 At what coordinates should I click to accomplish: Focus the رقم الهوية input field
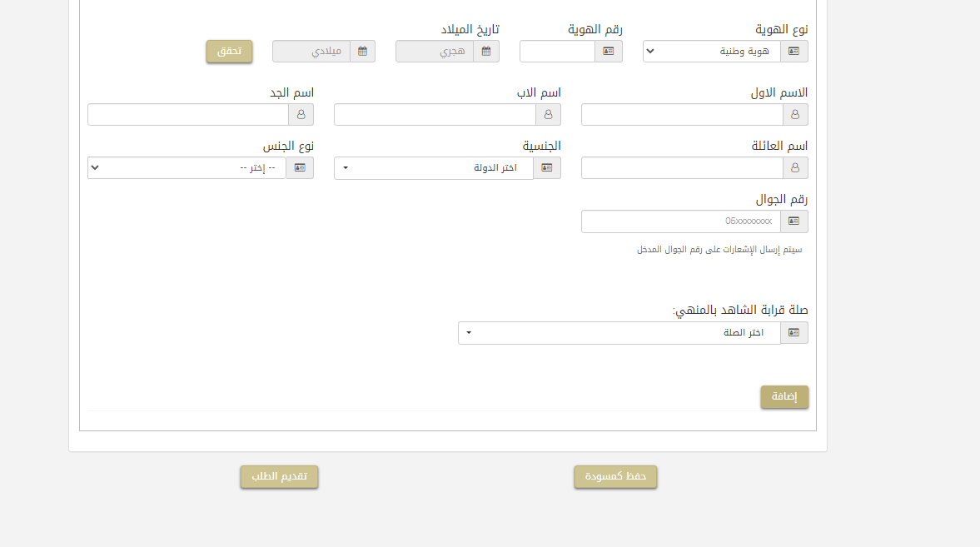(x=557, y=52)
